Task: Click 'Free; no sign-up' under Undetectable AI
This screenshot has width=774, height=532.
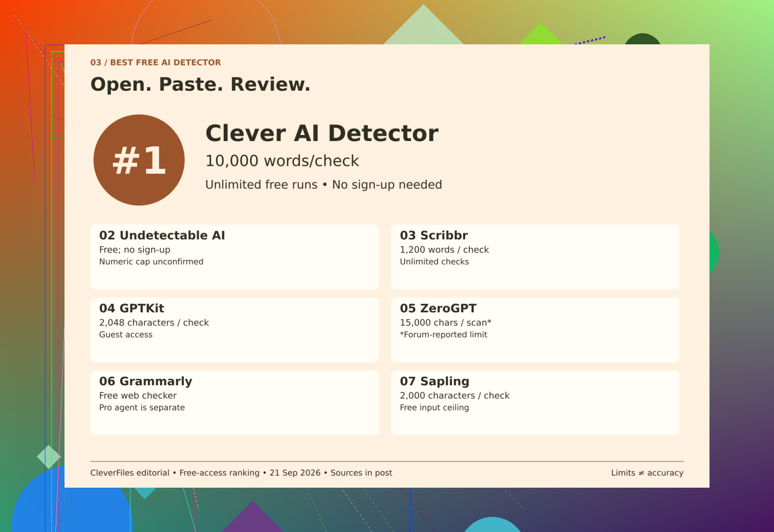Action: (135, 250)
